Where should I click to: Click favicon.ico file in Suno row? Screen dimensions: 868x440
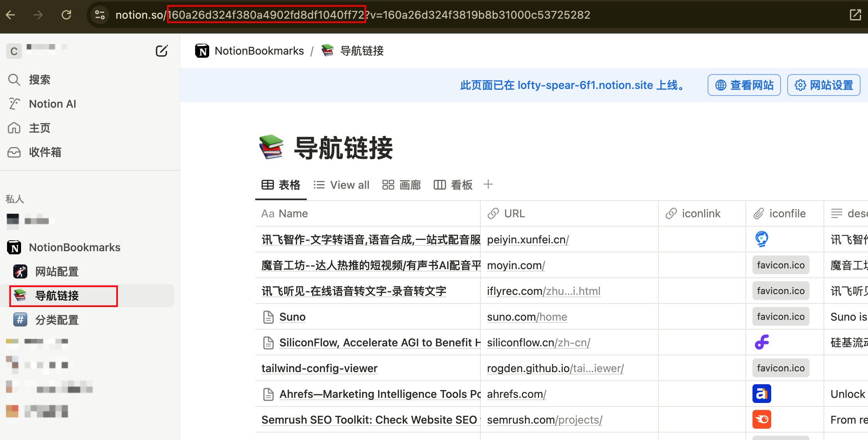[x=781, y=317]
